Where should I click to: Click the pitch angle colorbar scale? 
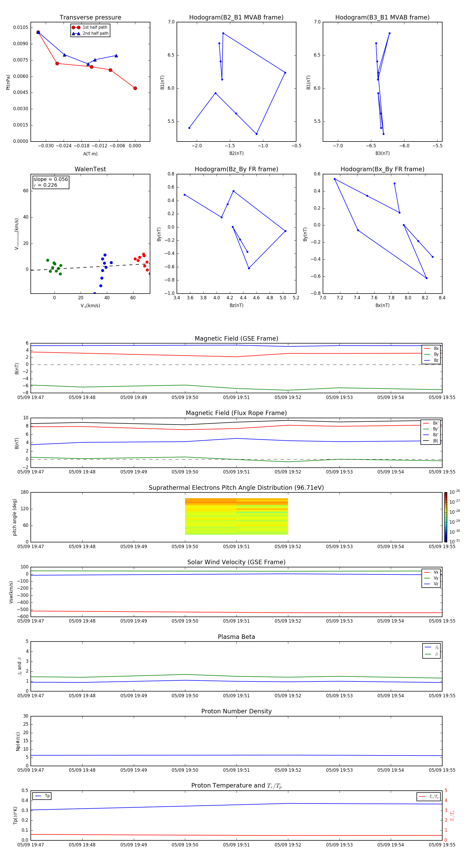pos(446,517)
